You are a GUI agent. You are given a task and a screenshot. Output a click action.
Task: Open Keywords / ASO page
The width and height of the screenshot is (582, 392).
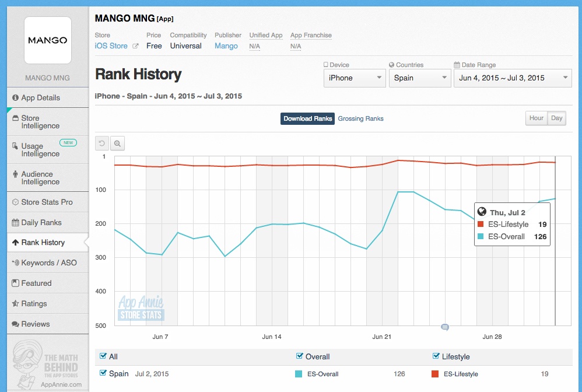click(x=47, y=262)
